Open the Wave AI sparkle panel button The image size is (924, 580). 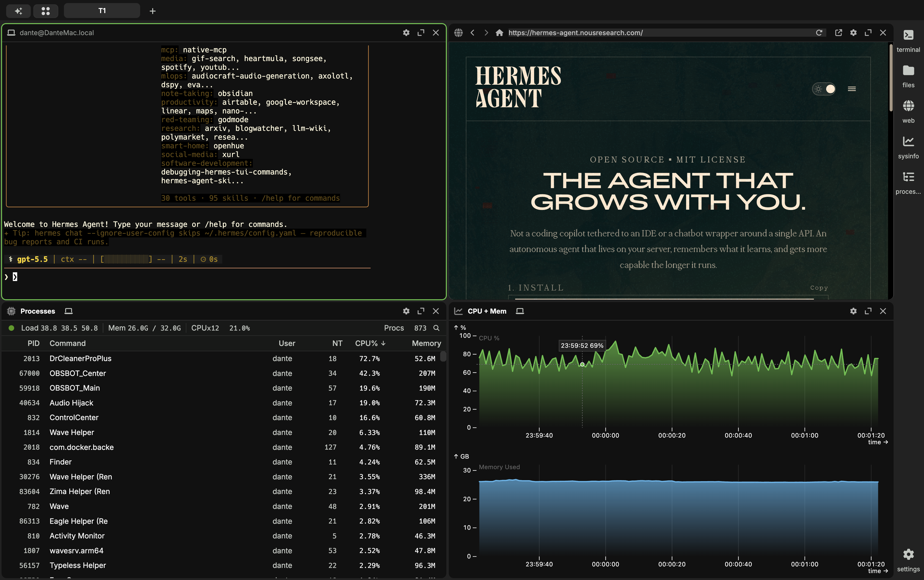click(x=18, y=11)
